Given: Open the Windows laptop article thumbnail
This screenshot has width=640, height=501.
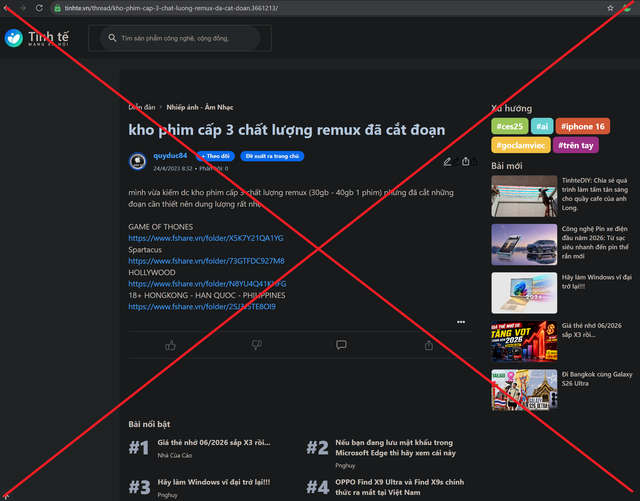Looking at the screenshot, I should 524,293.
